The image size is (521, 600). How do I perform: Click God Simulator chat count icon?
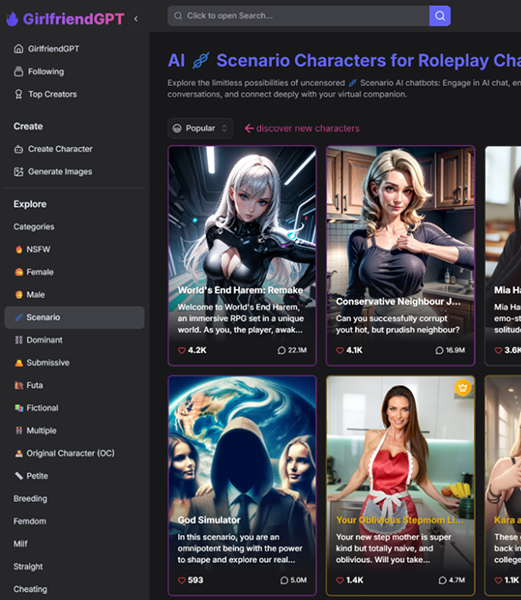click(284, 580)
